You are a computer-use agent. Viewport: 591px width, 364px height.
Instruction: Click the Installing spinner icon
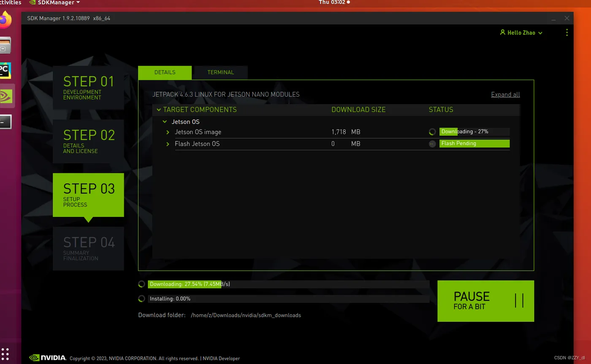(142, 299)
